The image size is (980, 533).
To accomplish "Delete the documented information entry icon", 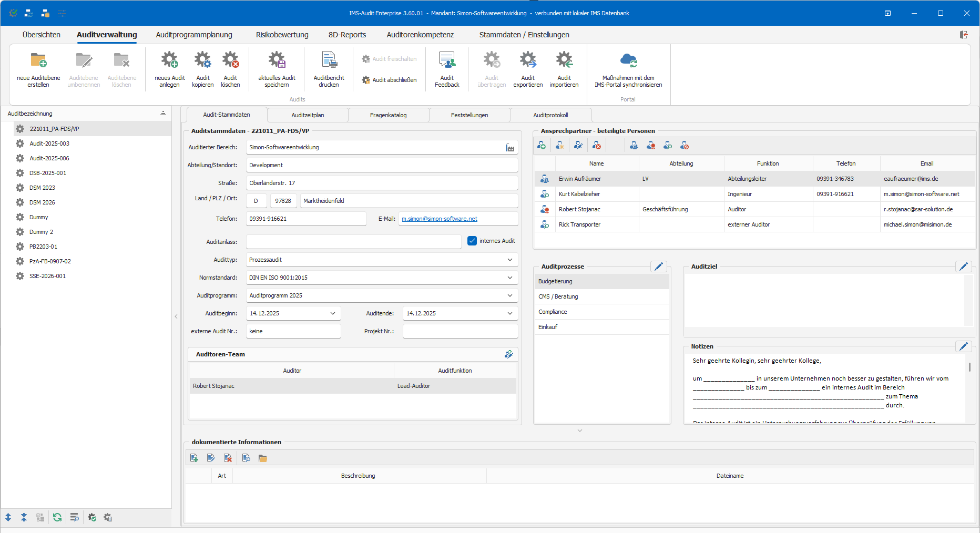I will 228,458.
